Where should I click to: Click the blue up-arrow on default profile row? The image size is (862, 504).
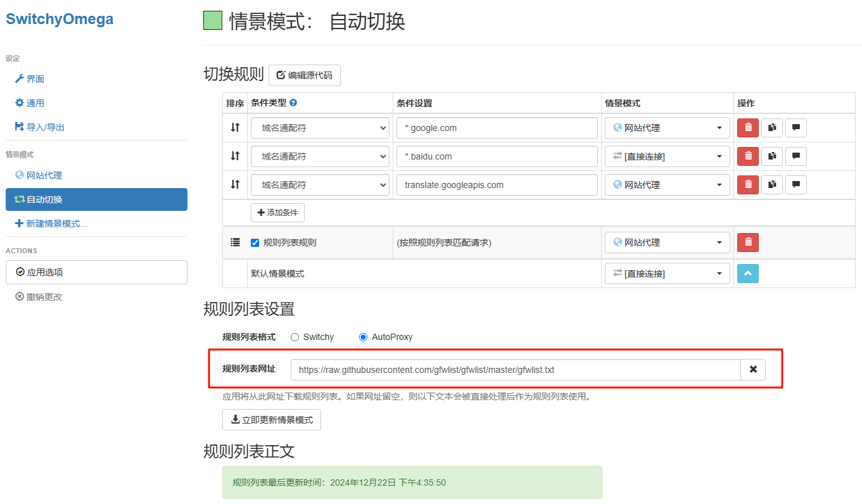[x=747, y=274]
